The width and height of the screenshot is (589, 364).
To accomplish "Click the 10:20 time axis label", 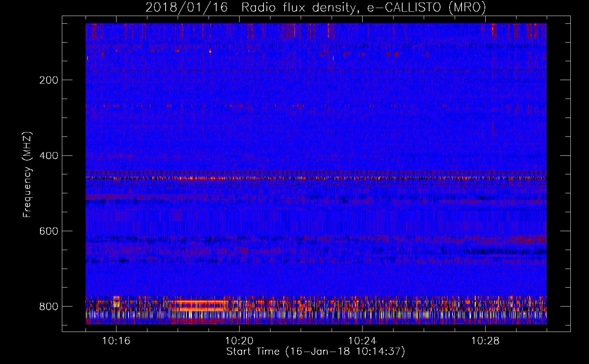I will point(239,341).
